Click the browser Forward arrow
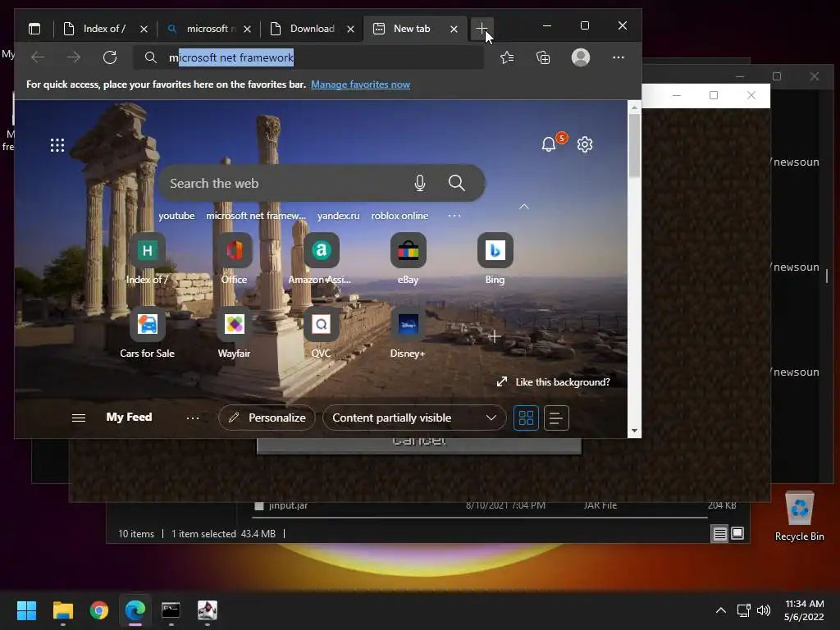This screenshot has width=840, height=630. click(74, 57)
